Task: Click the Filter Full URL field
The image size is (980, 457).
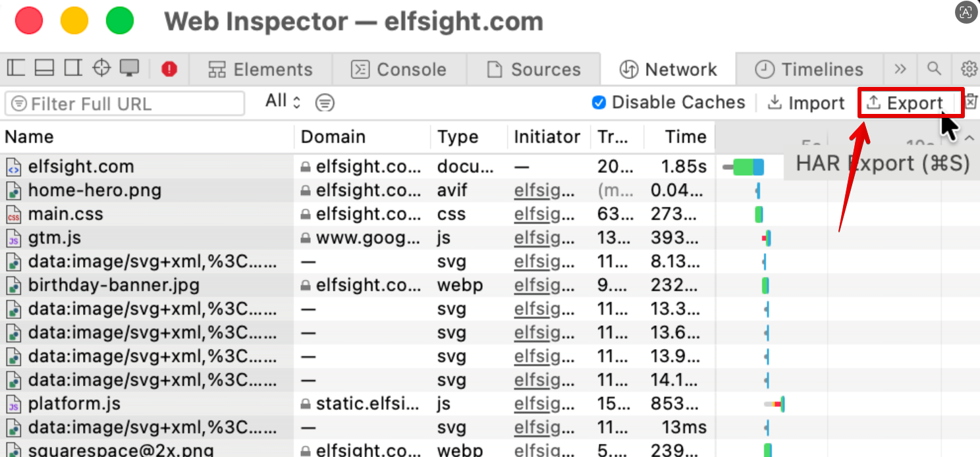Action: click(124, 103)
